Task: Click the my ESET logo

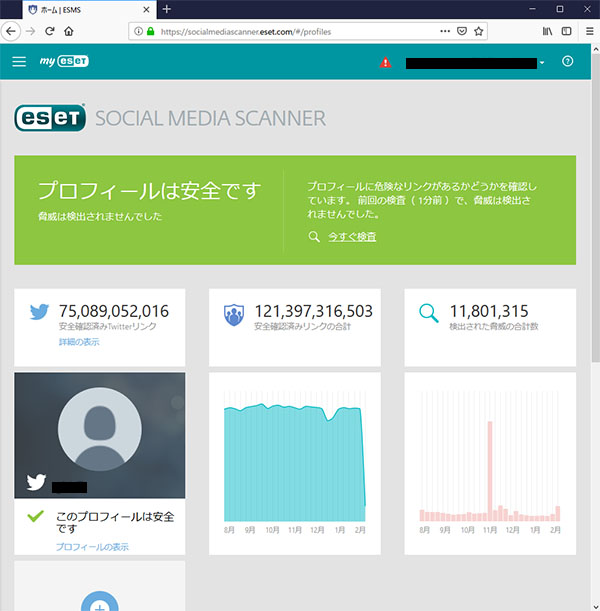Action: click(64, 61)
